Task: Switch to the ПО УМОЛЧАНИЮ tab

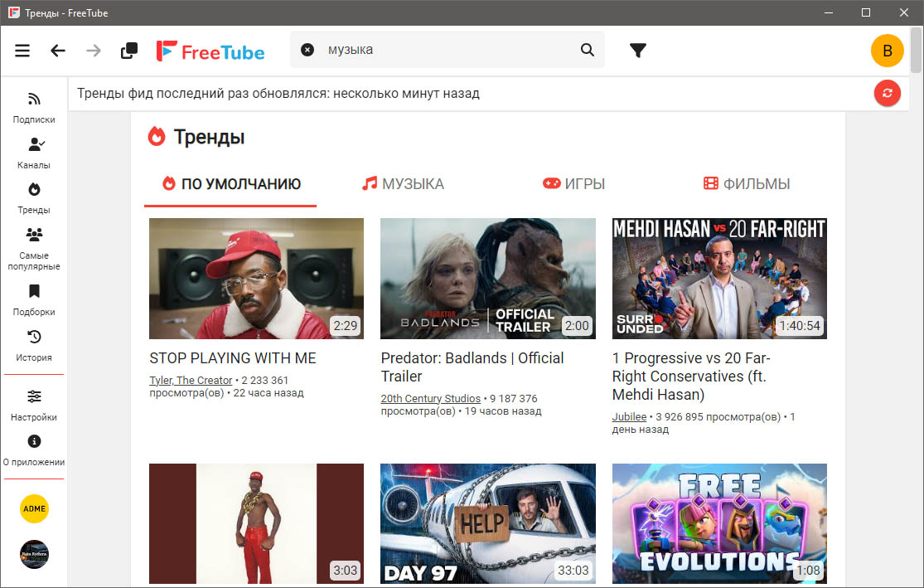Action: point(230,184)
